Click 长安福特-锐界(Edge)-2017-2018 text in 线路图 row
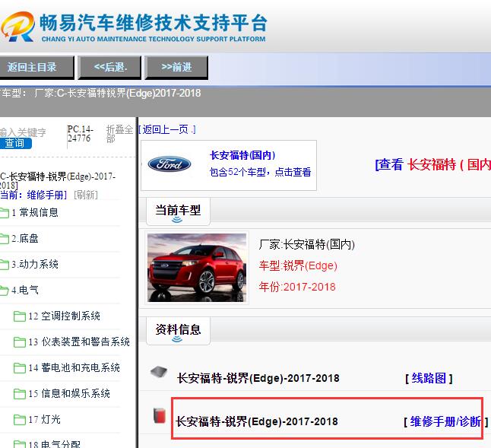 (x=258, y=378)
